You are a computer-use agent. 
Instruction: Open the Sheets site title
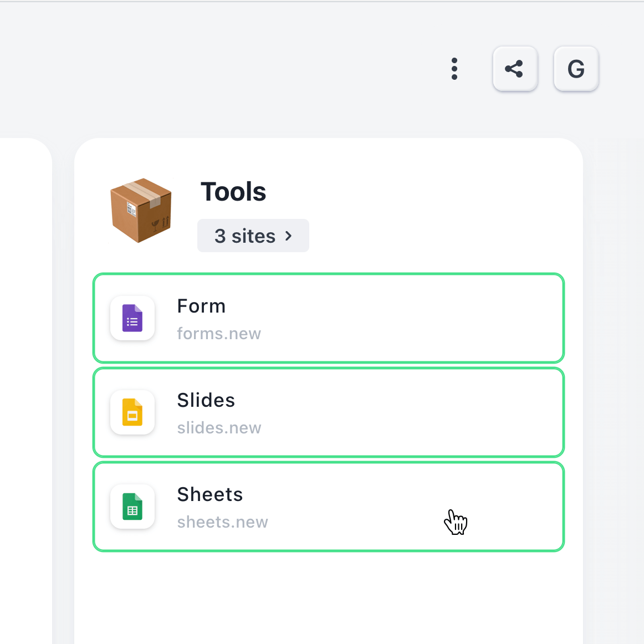pyautogui.click(x=210, y=494)
